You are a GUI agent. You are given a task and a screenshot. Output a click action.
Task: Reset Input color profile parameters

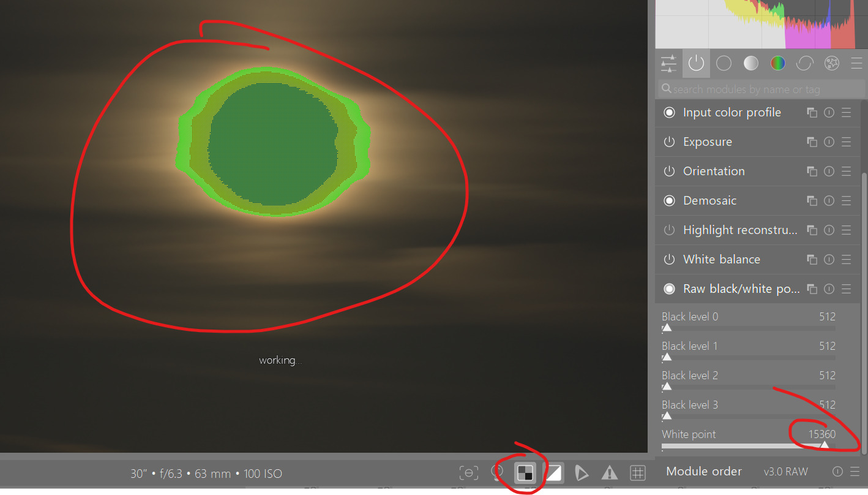point(829,113)
